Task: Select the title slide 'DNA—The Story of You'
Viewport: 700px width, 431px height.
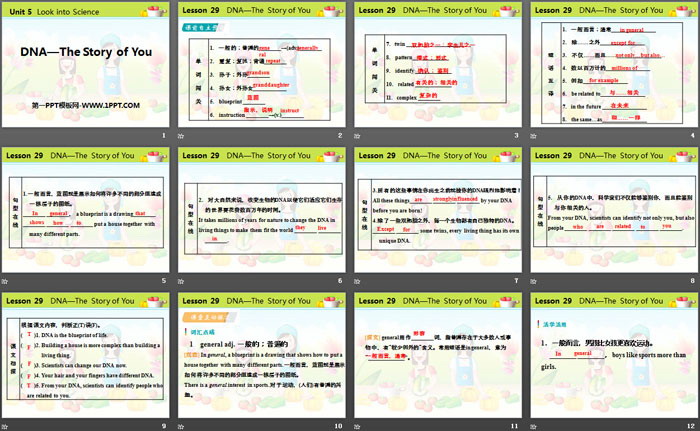Action: tap(87, 65)
